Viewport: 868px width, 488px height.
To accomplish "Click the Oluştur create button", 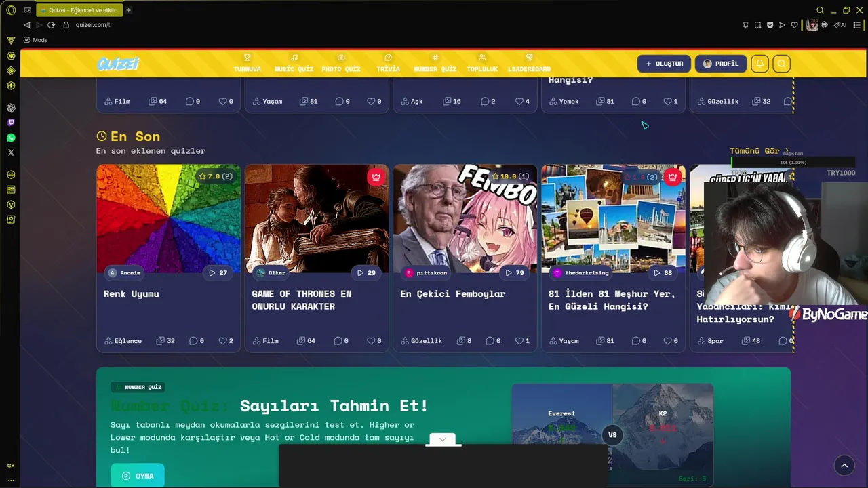I will click(x=664, y=64).
